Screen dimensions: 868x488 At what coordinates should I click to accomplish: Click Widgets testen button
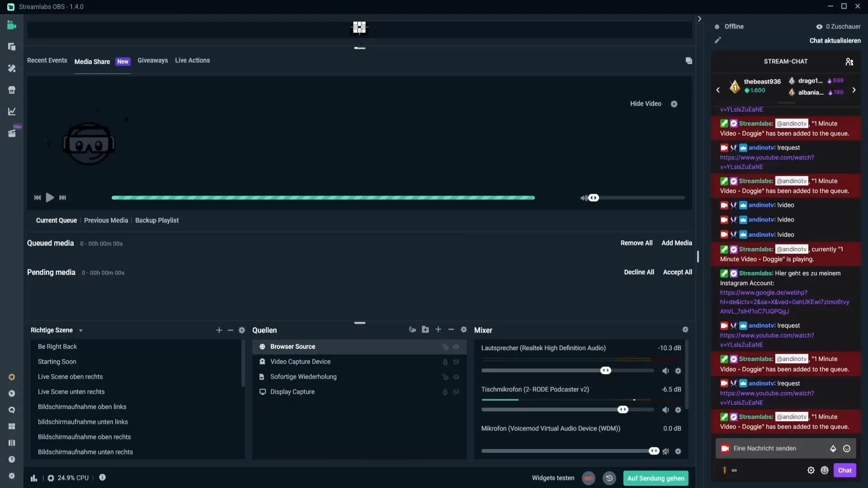click(x=553, y=478)
